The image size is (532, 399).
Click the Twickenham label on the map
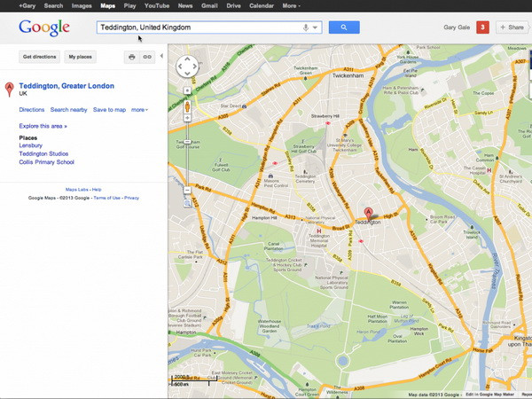348,75
